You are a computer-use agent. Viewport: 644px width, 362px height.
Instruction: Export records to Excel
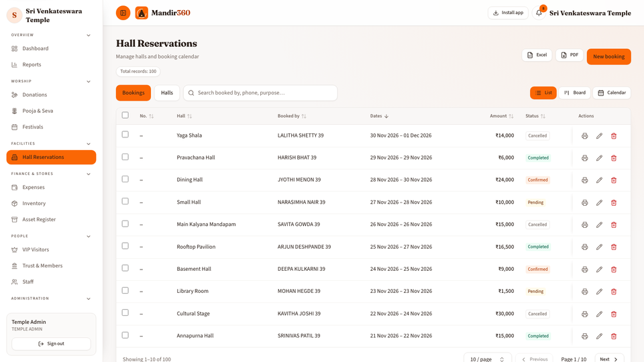point(537,55)
